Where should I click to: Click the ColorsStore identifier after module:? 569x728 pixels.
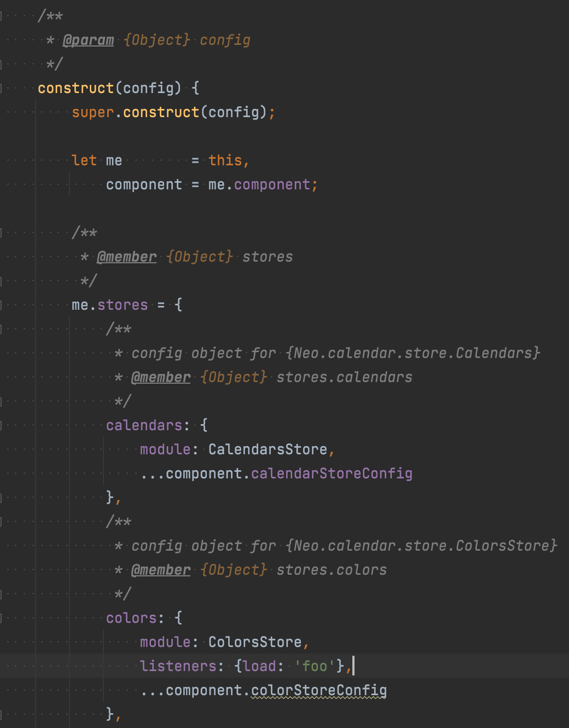point(255,642)
